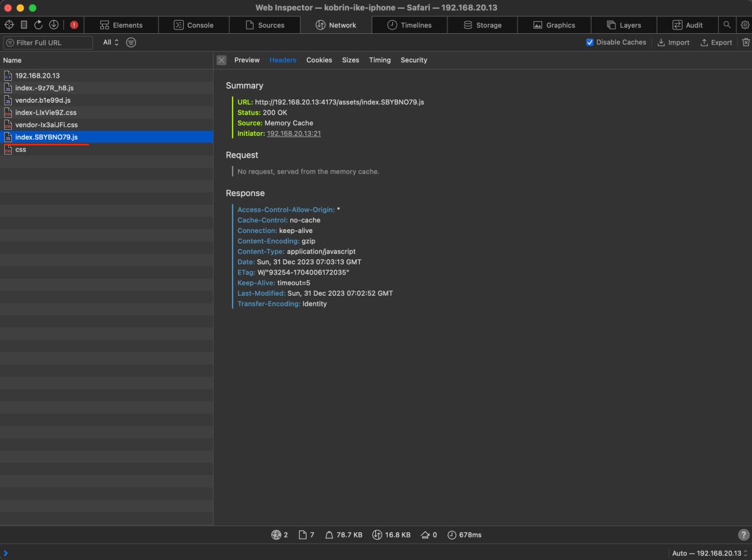Screen dimensions: 752x560
Task: Click the ETag header value
Action: [303, 272]
